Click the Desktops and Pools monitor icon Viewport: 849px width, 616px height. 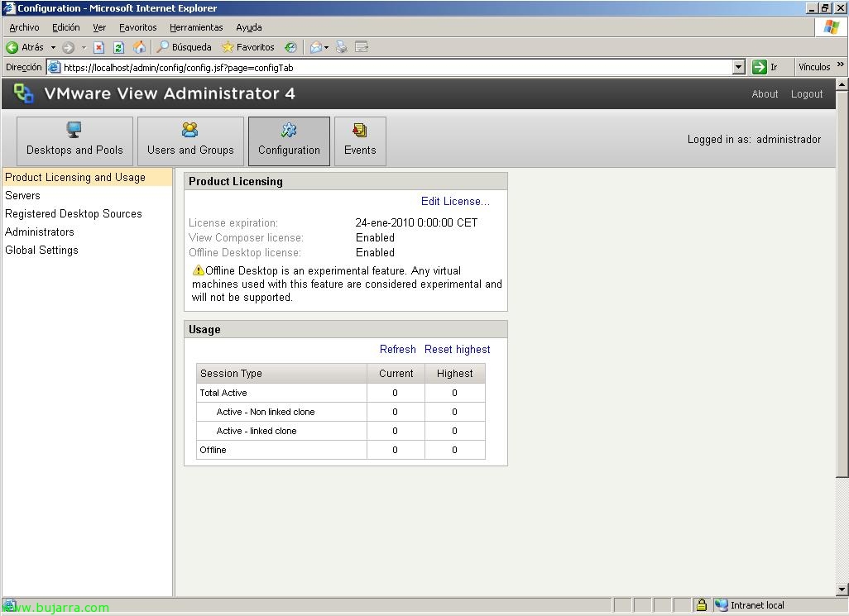coord(74,130)
